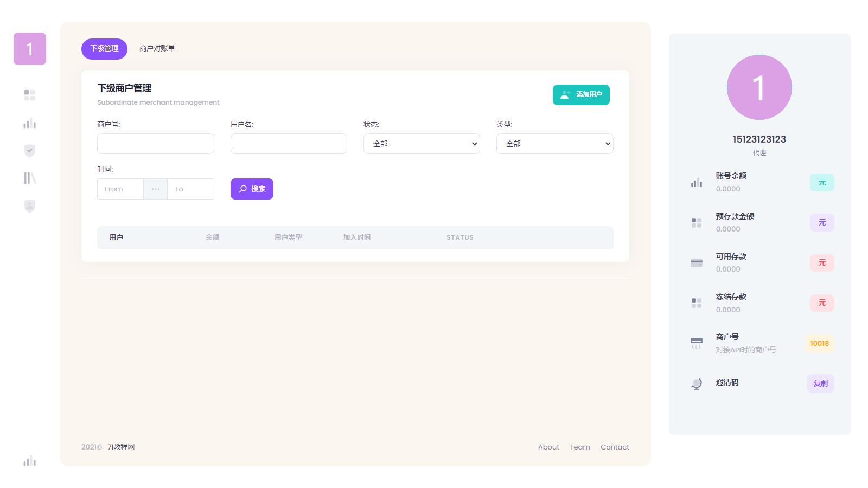Select the upper bar chart sidebar icon

tap(30, 123)
